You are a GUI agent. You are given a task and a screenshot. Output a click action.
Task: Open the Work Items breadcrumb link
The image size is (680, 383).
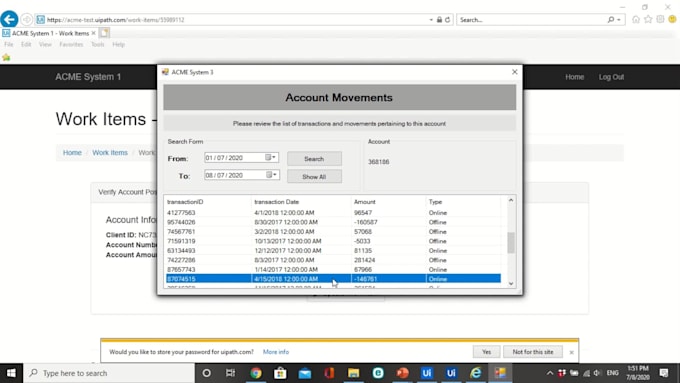tap(110, 153)
